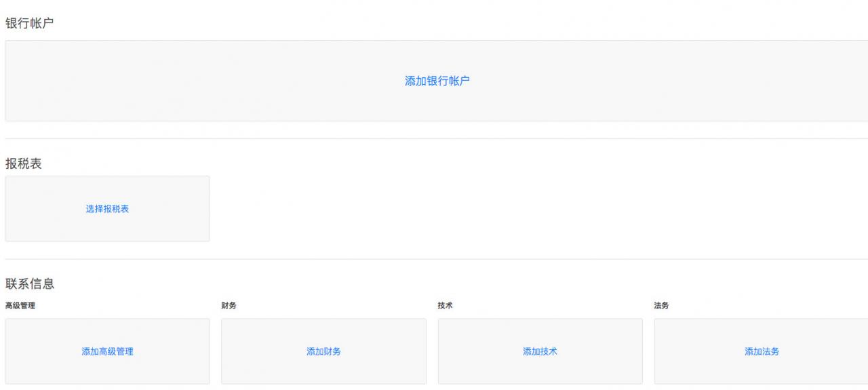The width and height of the screenshot is (868, 390).
Task: Click 添加法务 to add legal contact
Action: 762,351
